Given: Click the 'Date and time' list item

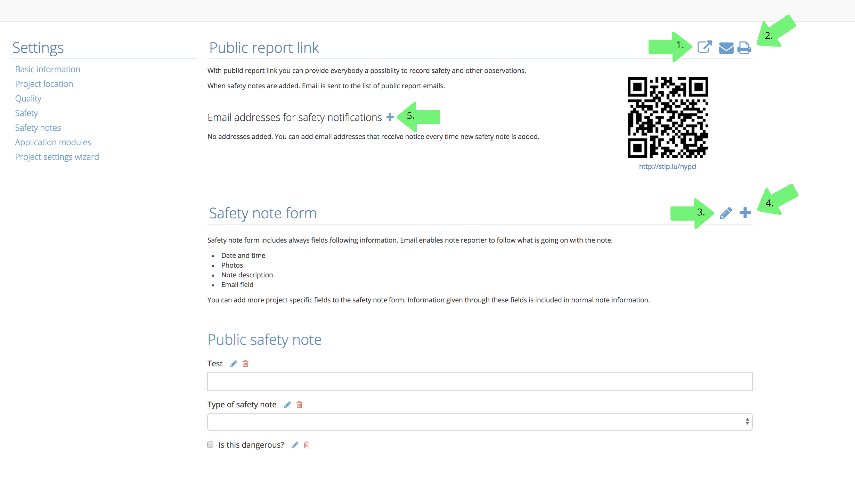Looking at the screenshot, I should 243,255.
